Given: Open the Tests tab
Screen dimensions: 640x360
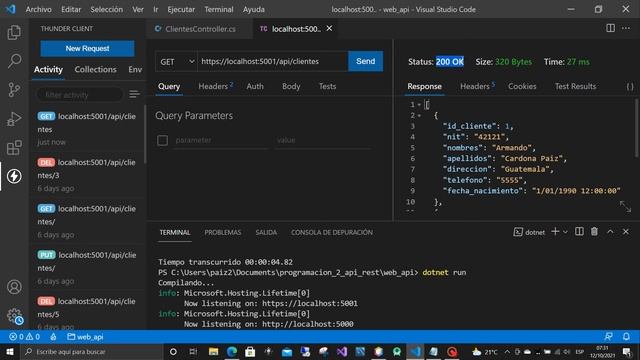Looking at the screenshot, I should point(327,86).
